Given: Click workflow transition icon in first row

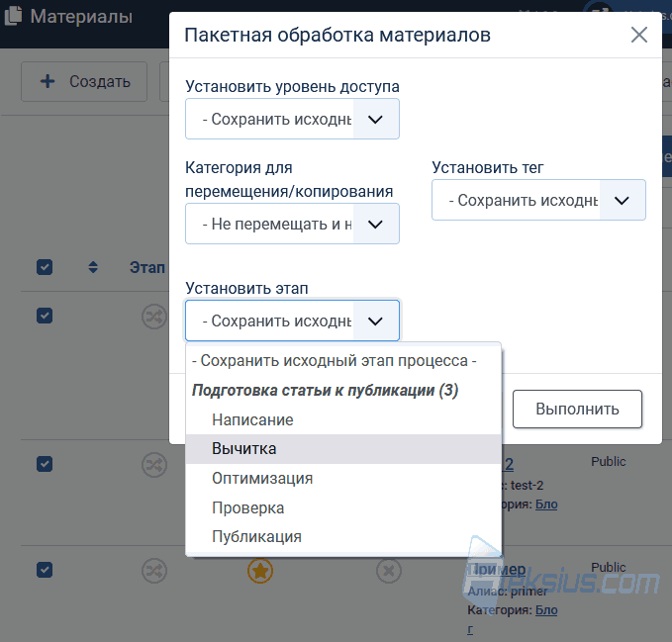Looking at the screenshot, I should click(154, 317).
